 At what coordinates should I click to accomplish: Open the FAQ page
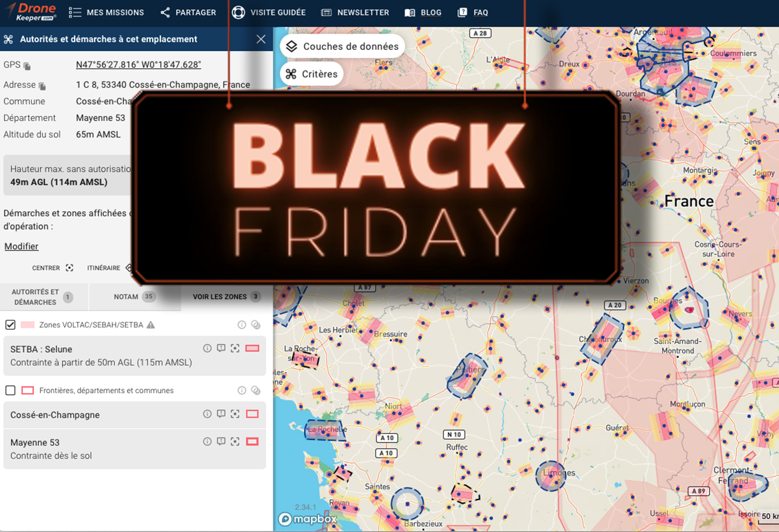point(473,12)
